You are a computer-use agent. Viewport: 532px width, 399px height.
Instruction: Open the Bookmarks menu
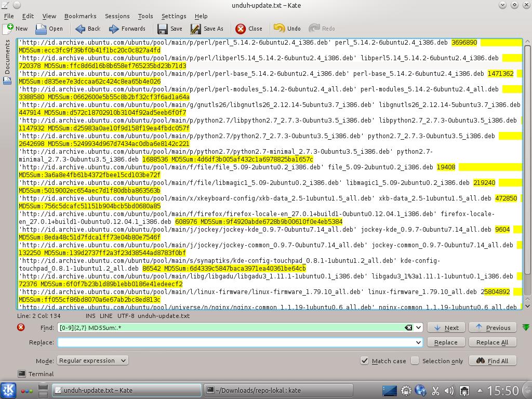tap(81, 16)
